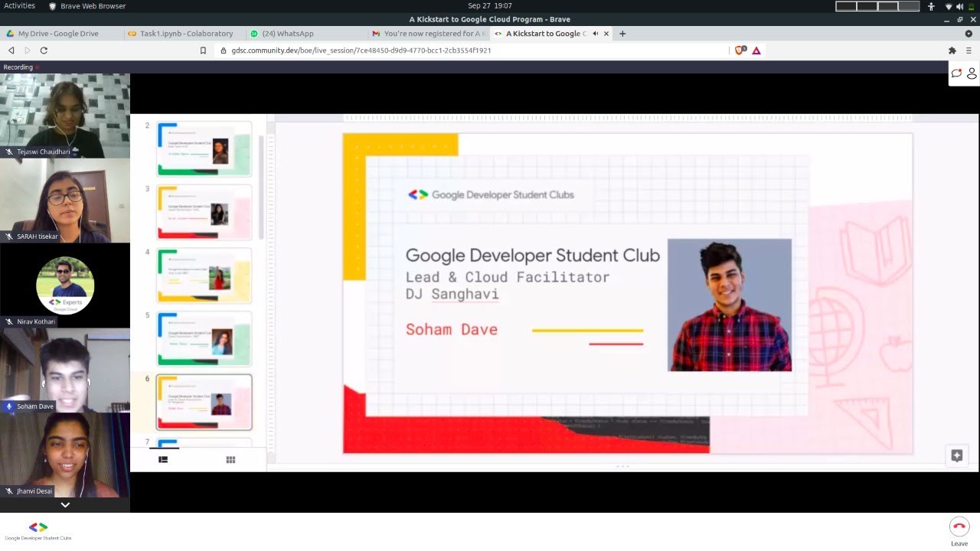Open a new browser tab
Image resolution: width=980 pixels, height=551 pixels.
click(x=622, y=34)
